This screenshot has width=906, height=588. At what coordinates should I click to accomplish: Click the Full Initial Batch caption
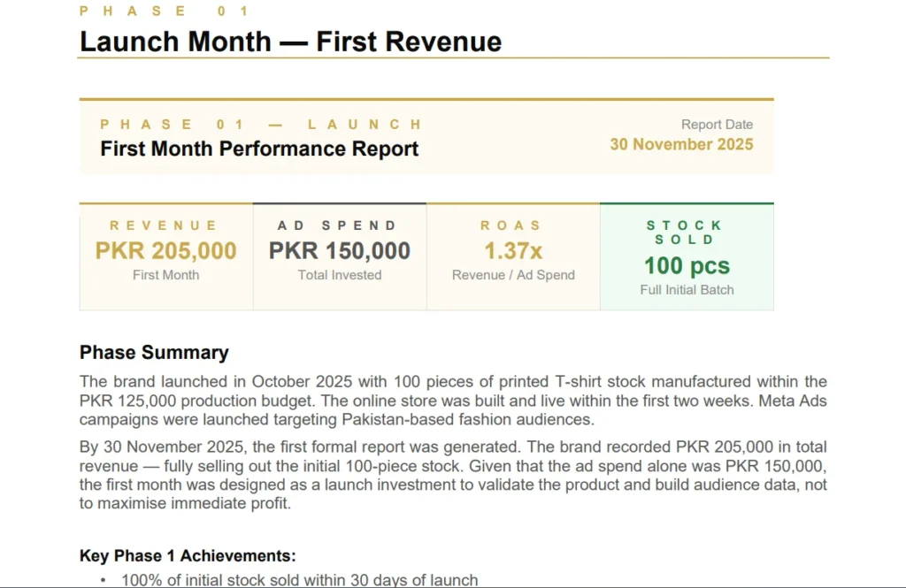pos(687,290)
